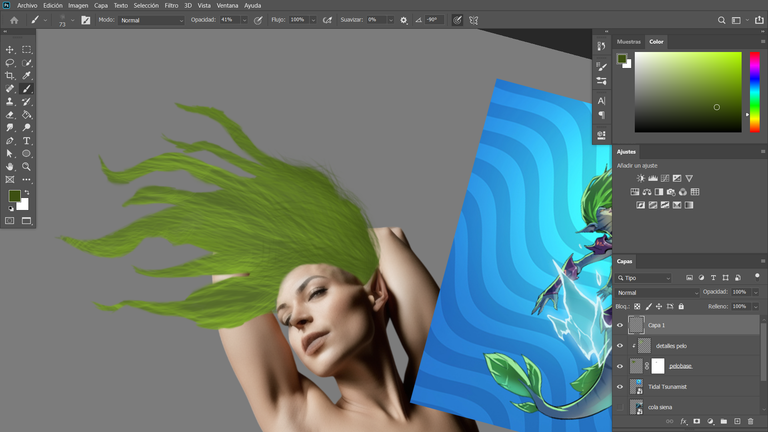
Task: Create new adjustment layer icon in Capas
Action: tap(710, 421)
